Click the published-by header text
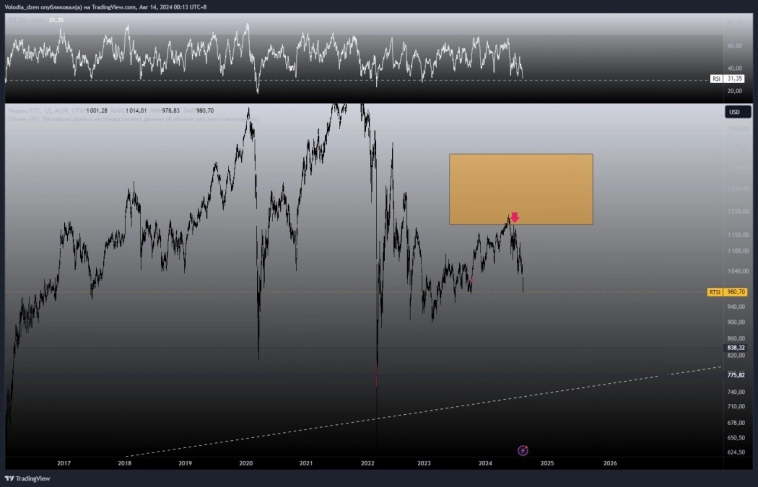758x487 pixels. (x=105, y=7)
